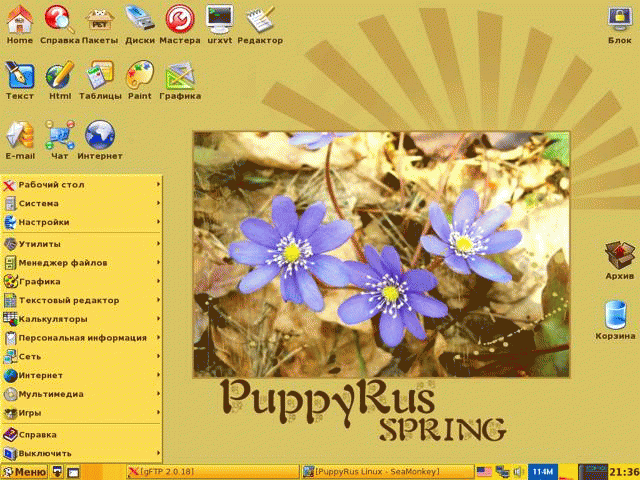Open the Рабочий стол menu entry
Image resolution: width=640 pixels, height=480 pixels.
pos(82,185)
